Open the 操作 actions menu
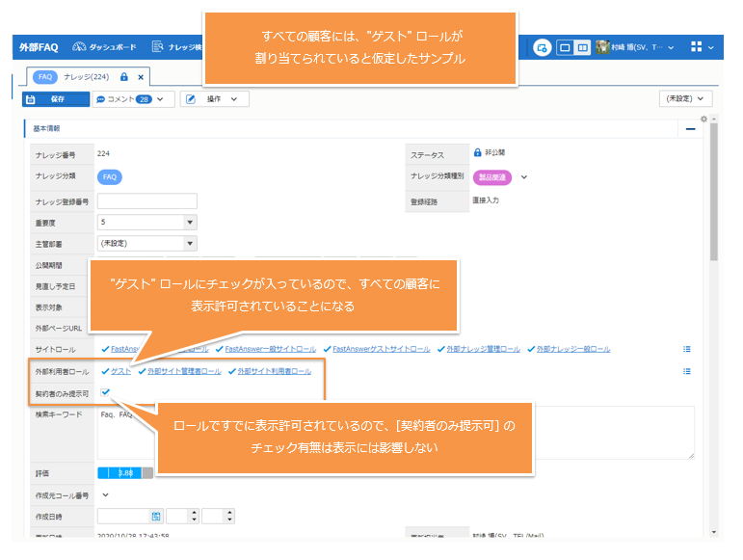 [x=214, y=98]
